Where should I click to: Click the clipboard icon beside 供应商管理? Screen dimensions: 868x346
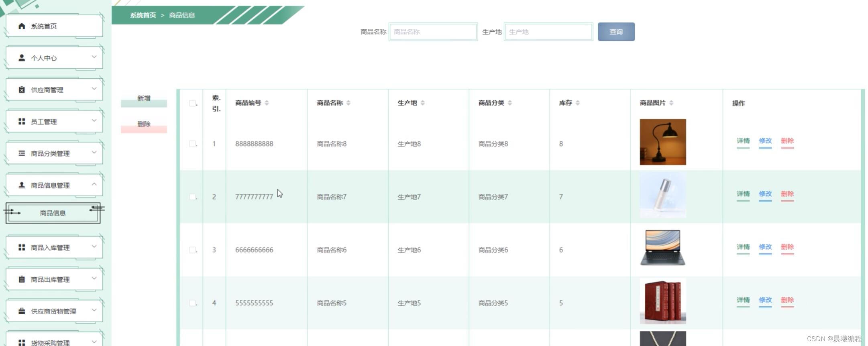[x=22, y=90]
